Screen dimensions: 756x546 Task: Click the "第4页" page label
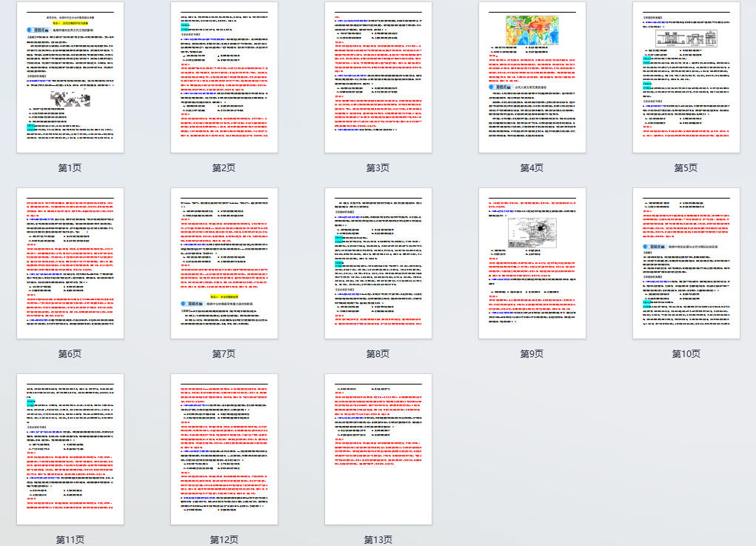click(x=532, y=168)
